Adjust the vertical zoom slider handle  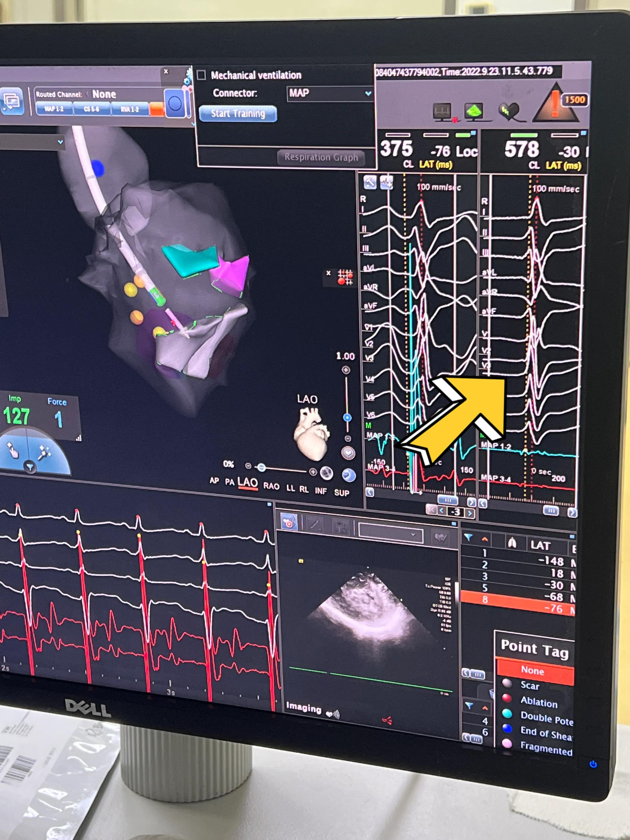(347, 418)
